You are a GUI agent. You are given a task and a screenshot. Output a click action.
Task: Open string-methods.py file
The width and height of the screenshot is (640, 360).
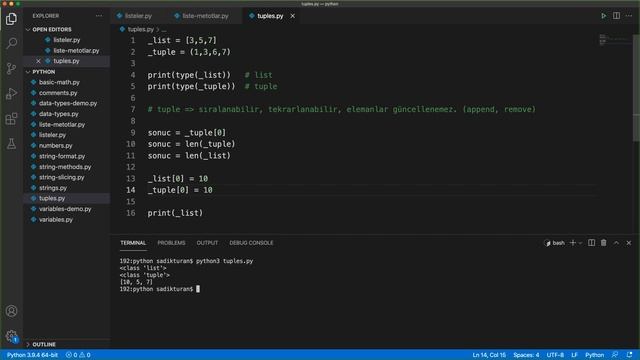click(65, 167)
